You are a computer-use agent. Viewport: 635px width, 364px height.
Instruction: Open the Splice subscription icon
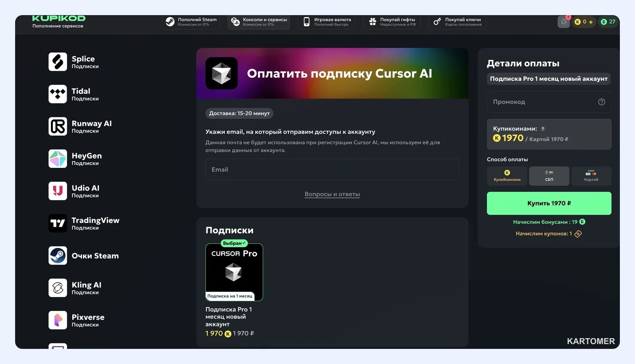(58, 62)
